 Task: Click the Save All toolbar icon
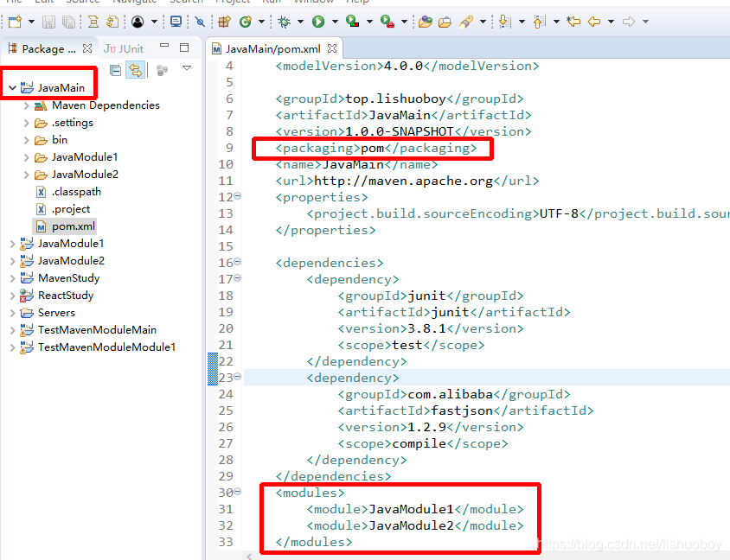point(68,22)
